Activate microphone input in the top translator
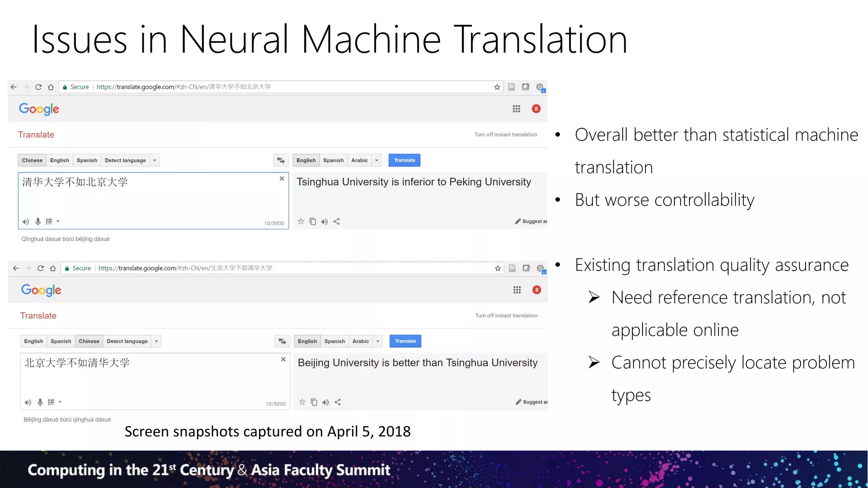Screen dimensions: 868x488 click(x=38, y=222)
